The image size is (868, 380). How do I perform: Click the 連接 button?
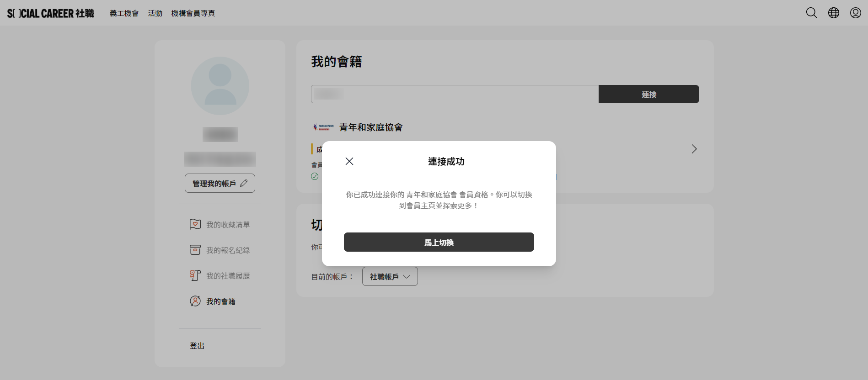tap(649, 94)
